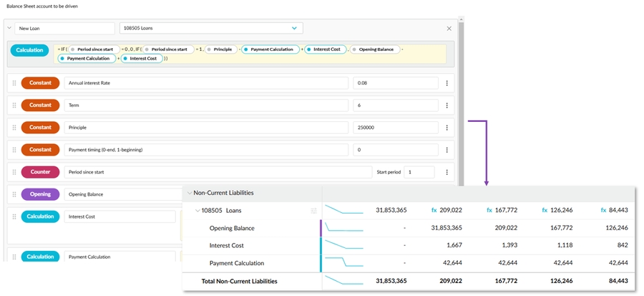The height and width of the screenshot is (296, 644).
Task: Open kebab menu for Annual interest Rate row
Action: click(x=447, y=83)
